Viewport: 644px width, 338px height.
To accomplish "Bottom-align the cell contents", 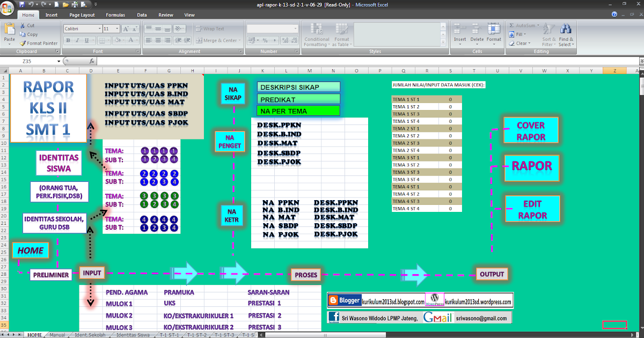I will click(x=167, y=28).
